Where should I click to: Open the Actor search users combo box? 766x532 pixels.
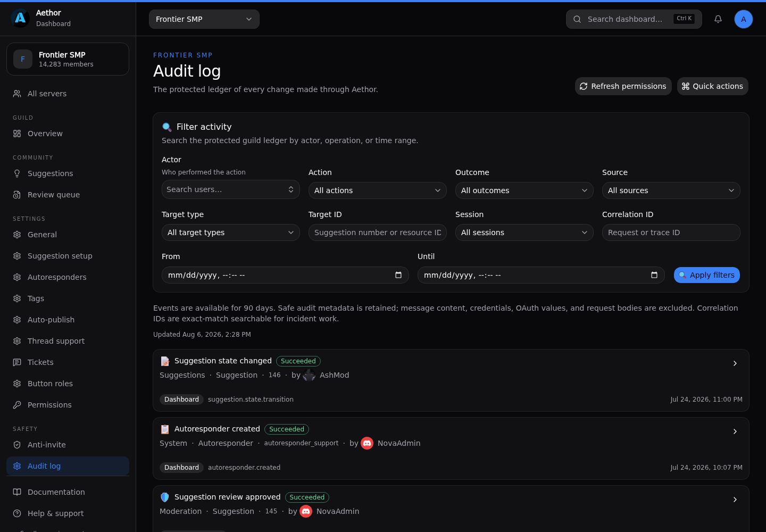coord(231,189)
